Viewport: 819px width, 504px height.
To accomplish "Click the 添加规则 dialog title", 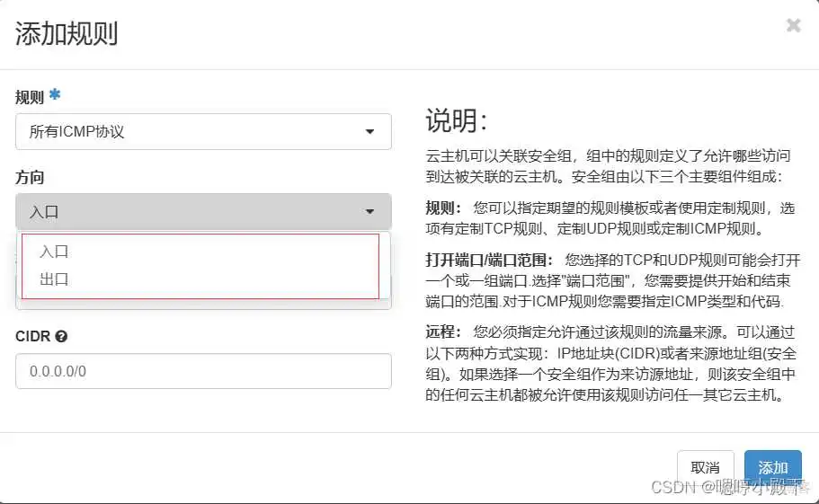I will point(67,34).
